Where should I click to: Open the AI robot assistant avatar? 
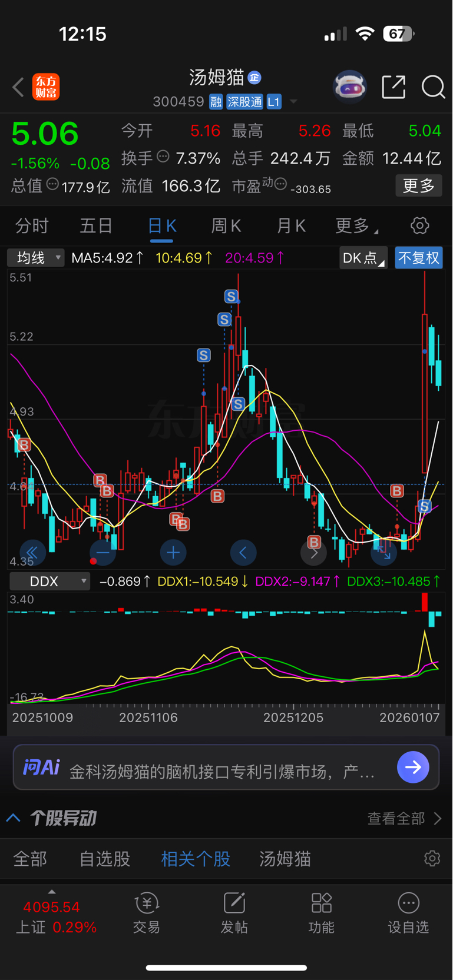click(x=350, y=87)
